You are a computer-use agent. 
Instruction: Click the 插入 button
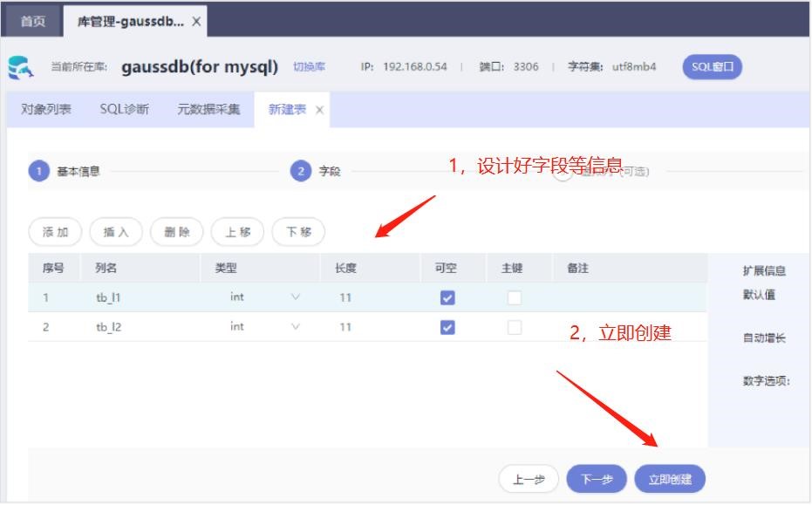pyautogui.click(x=116, y=231)
